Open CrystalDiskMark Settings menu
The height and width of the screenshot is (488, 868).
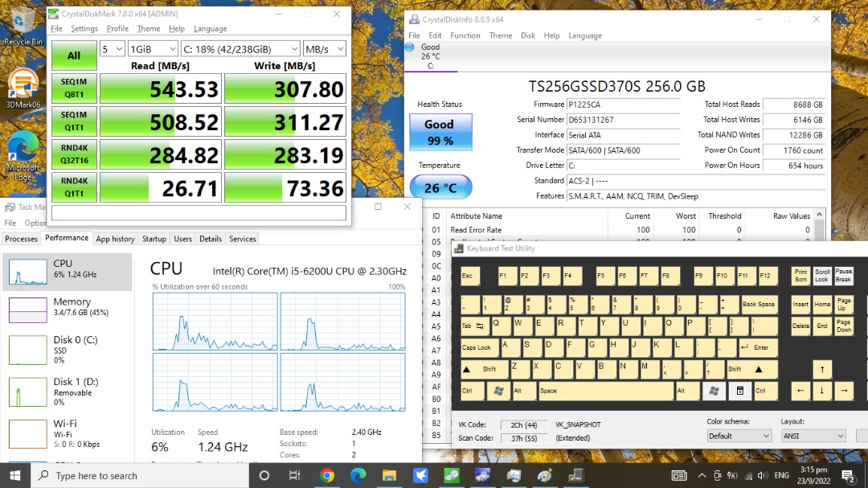tap(84, 29)
